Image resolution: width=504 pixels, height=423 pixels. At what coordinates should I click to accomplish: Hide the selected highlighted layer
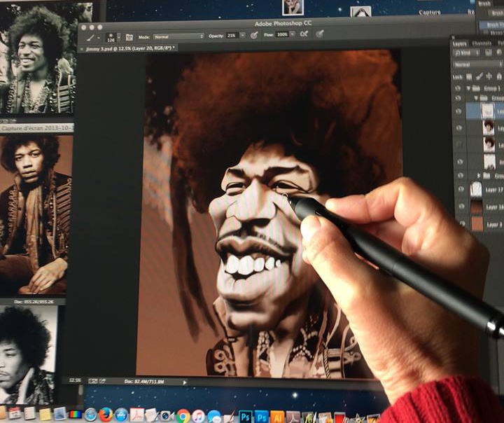(459, 111)
